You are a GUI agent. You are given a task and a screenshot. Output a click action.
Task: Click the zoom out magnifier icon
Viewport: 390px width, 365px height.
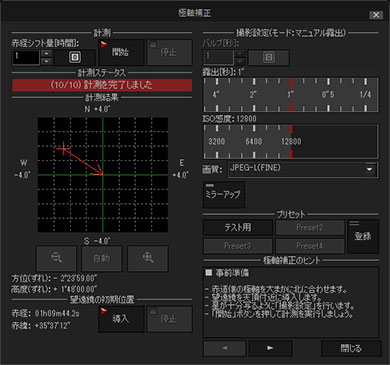coord(56,259)
